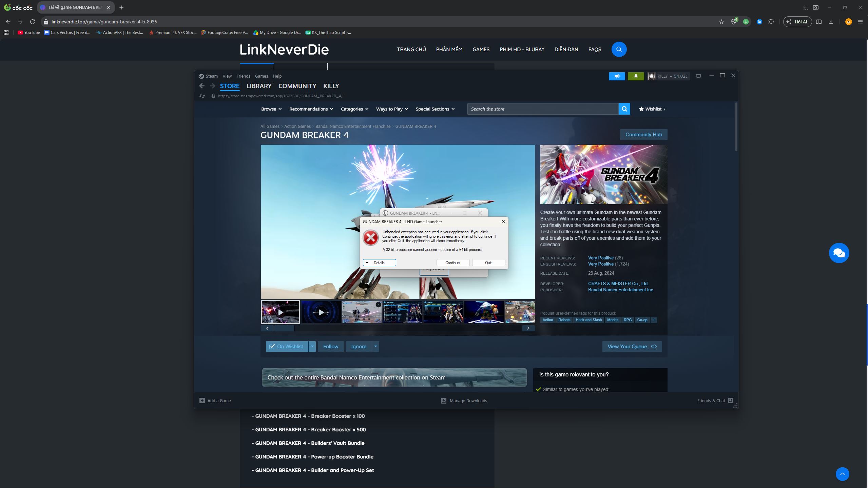Click View Your Queue button
The image size is (868, 488).
[632, 346]
